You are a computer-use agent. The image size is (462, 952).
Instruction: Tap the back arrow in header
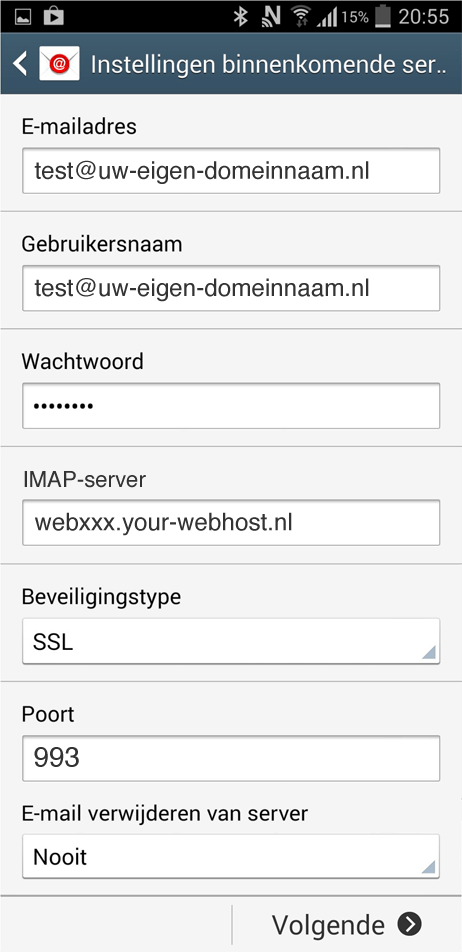pos(20,64)
